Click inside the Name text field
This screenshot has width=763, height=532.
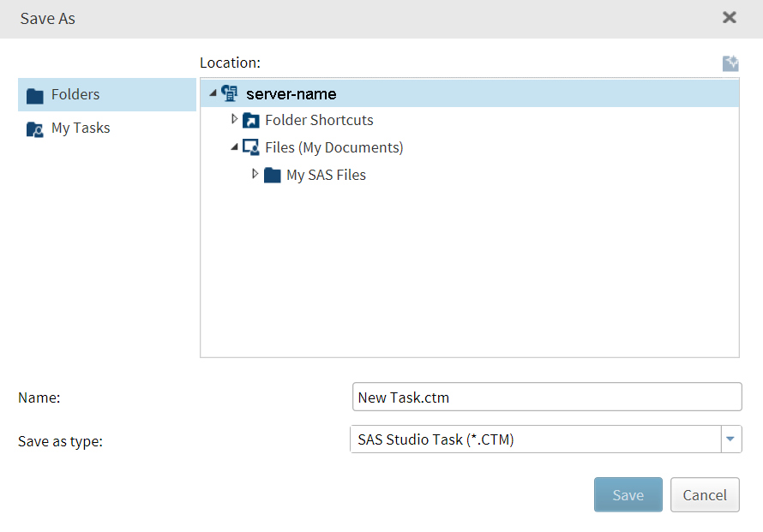546,396
